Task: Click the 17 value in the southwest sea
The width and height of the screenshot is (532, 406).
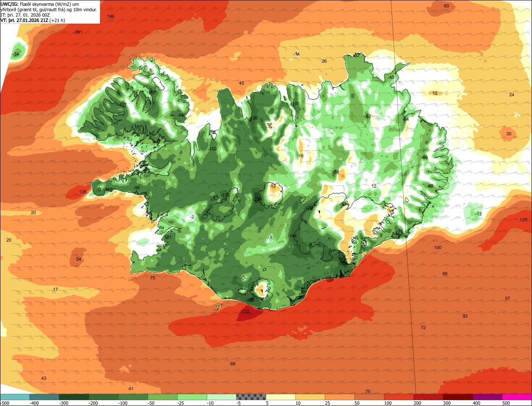Action: tap(56, 289)
